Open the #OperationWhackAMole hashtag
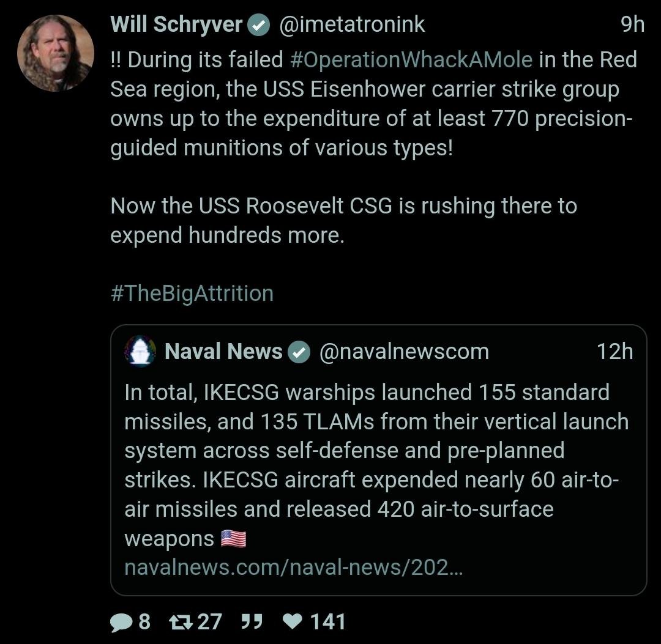 (411, 60)
